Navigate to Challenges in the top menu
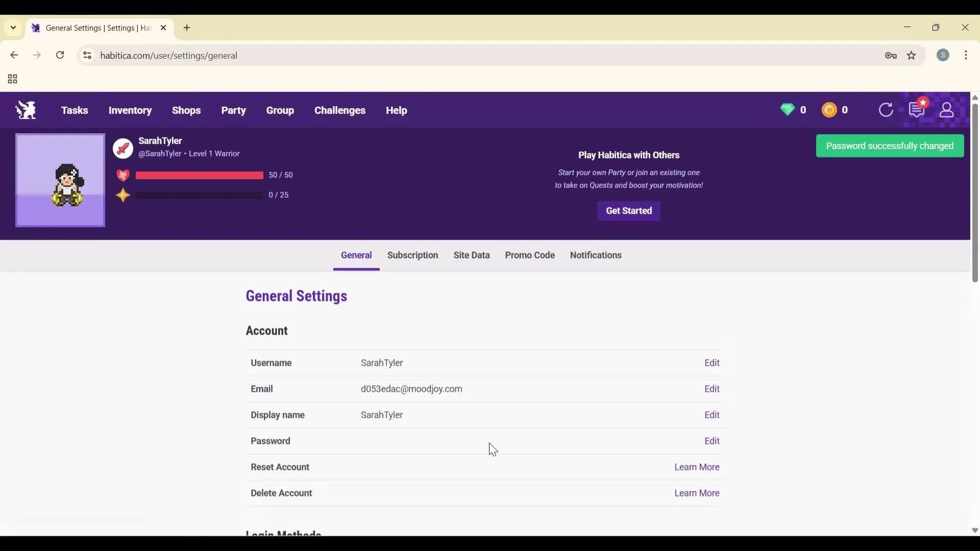This screenshot has width=980, height=551. pos(339,110)
